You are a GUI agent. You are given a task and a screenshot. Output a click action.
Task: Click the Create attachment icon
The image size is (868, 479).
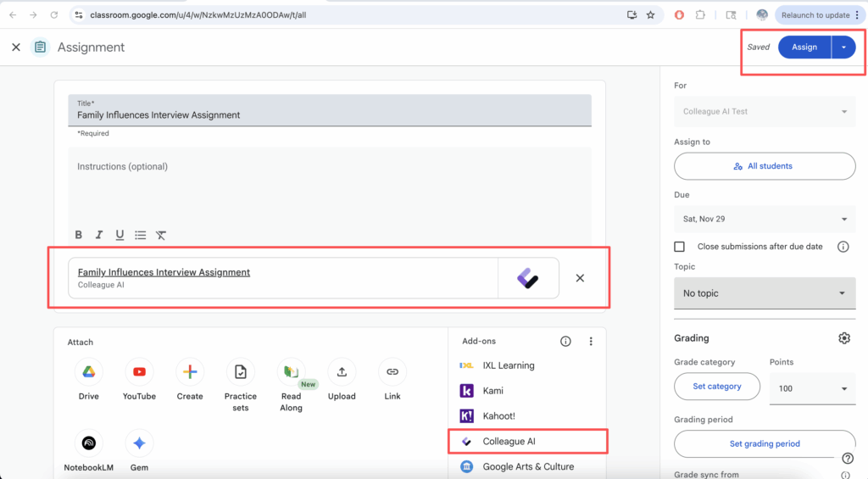tap(190, 371)
